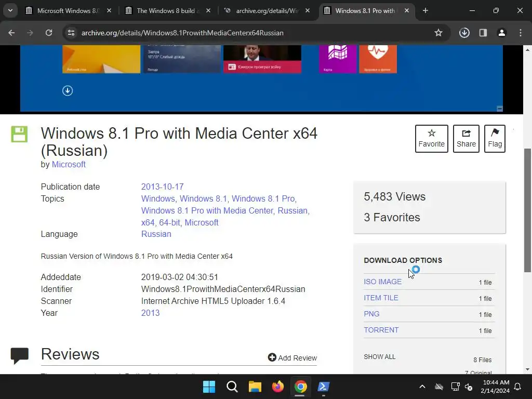Go forward with the forward arrow
The width and height of the screenshot is (532, 399).
click(x=30, y=33)
